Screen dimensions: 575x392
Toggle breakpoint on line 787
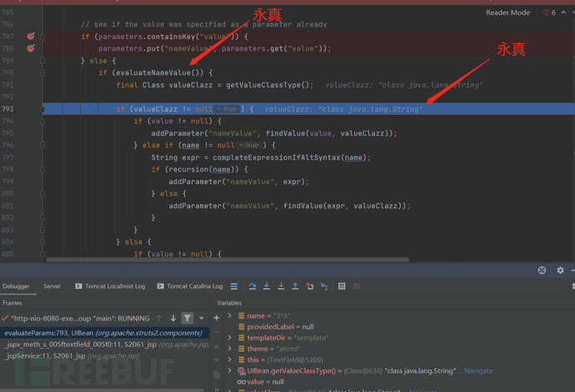coord(32,37)
